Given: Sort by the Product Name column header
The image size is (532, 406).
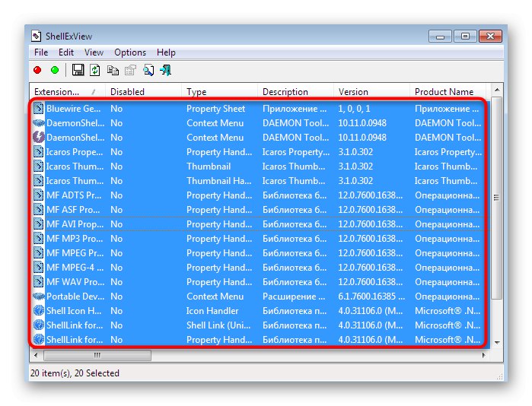Looking at the screenshot, I should coord(448,92).
